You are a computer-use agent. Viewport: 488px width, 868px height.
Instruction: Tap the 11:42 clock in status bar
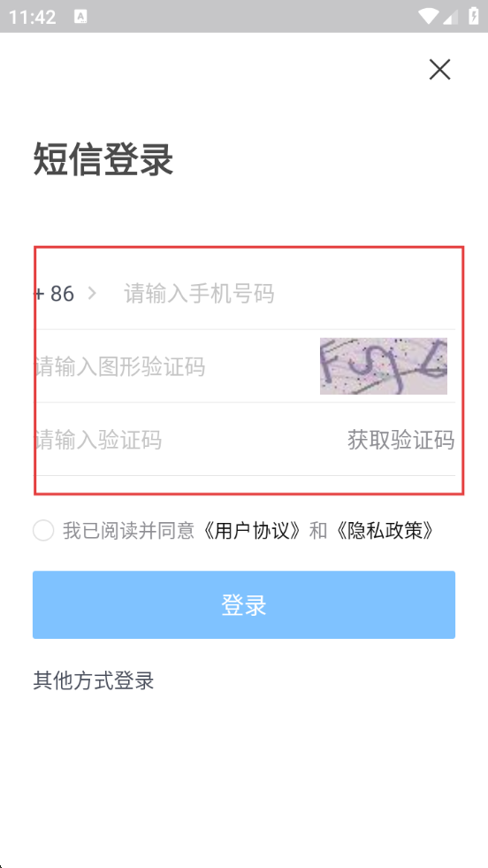click(x=32, y=17)
